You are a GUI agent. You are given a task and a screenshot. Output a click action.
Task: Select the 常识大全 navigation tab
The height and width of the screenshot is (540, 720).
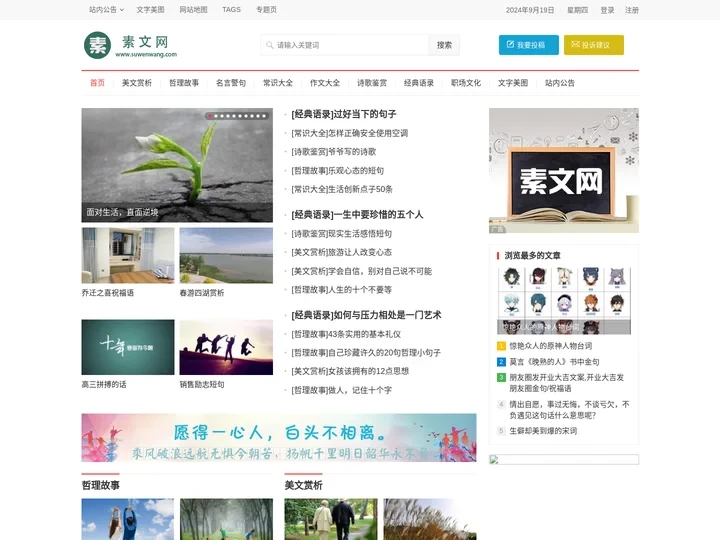tap(278, 83)
